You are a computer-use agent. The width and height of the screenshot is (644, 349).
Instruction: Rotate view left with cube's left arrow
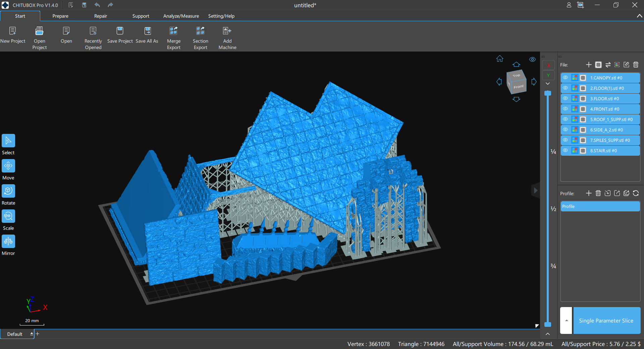pyautogui.click(x=499, y=82)
